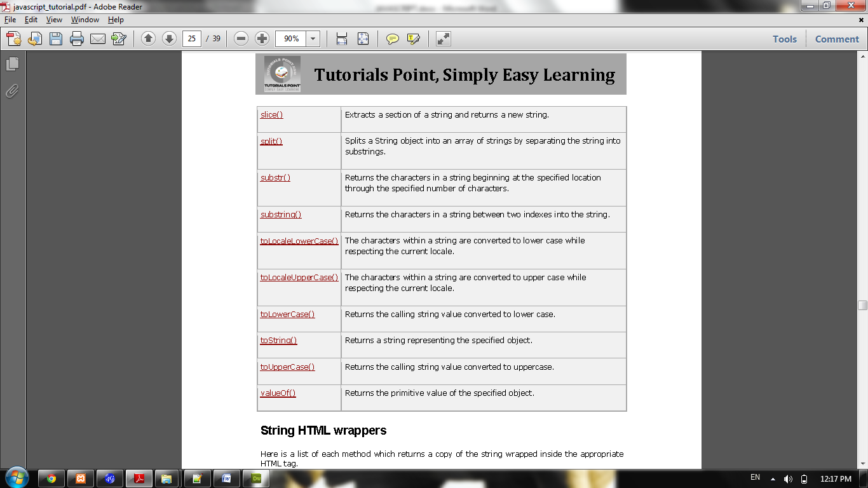
Task: Open the File menu
Action: 10,20
